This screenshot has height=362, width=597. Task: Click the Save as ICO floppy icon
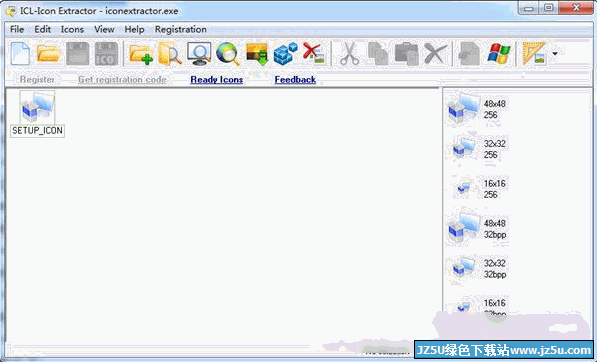(106, 54)
